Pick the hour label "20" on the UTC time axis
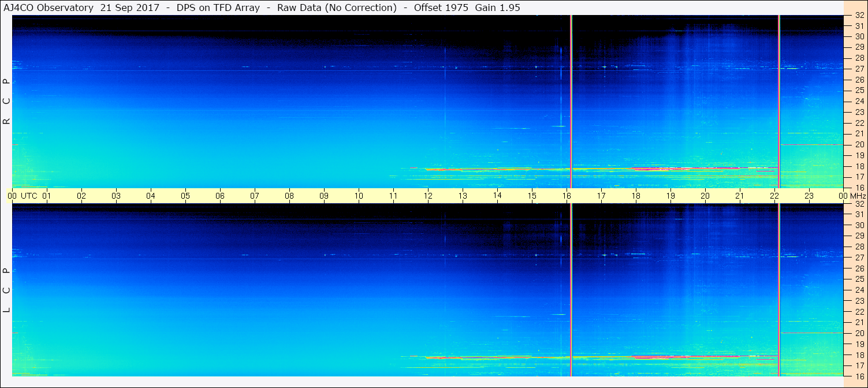The image size is (868, 388). (x=705, y=196)
